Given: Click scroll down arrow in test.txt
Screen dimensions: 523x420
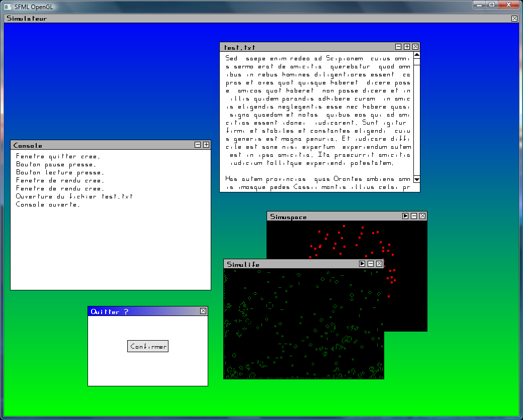Looking at the screenshot, I should (416, 179).
